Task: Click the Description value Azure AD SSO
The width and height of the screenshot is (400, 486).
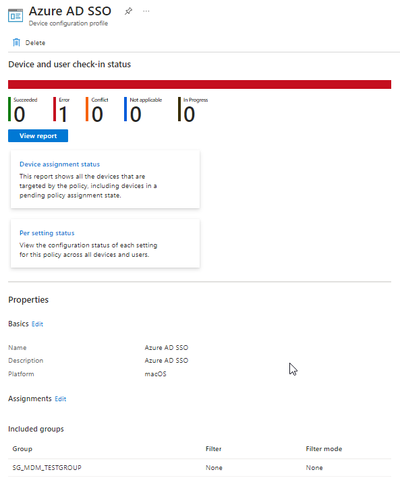Action: click(166, 361)
